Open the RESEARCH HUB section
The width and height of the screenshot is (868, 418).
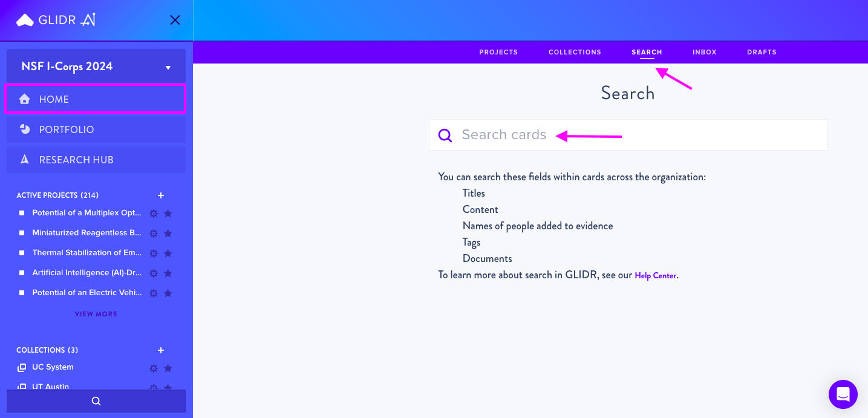click(96, 160)
